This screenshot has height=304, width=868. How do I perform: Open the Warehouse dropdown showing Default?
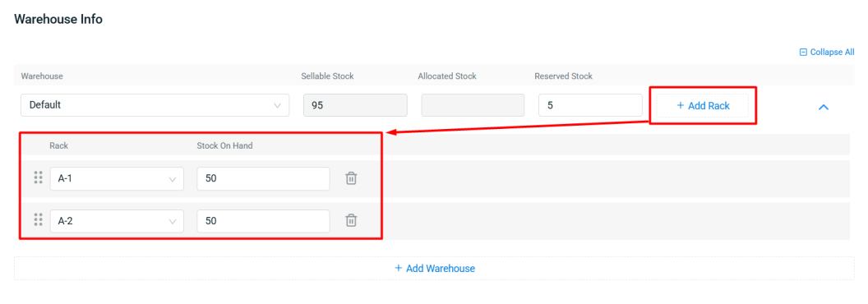coord(155,105)
